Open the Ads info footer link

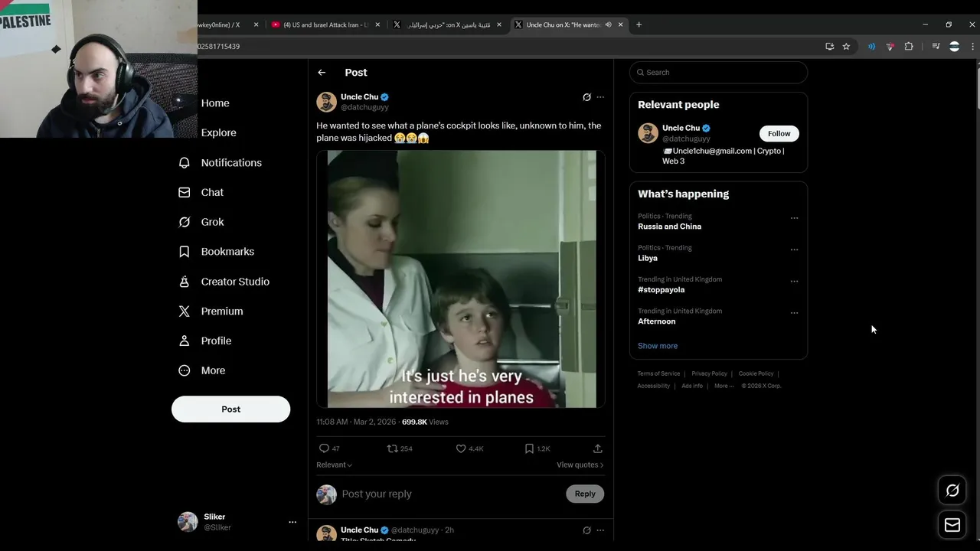point(692,386)
